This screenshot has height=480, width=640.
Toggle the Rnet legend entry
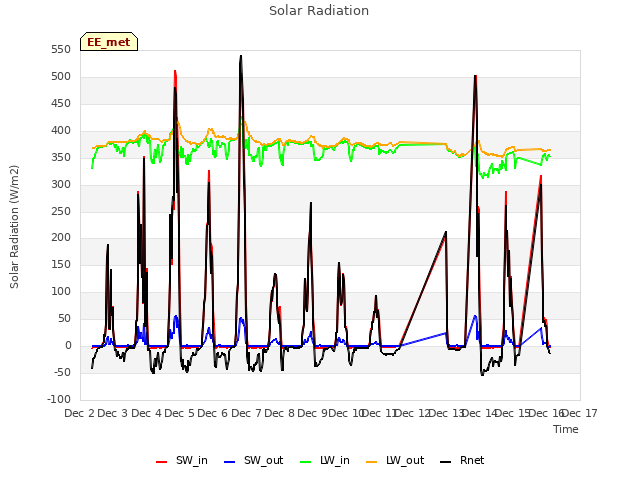pyautogui.click(x=462, y=461)
